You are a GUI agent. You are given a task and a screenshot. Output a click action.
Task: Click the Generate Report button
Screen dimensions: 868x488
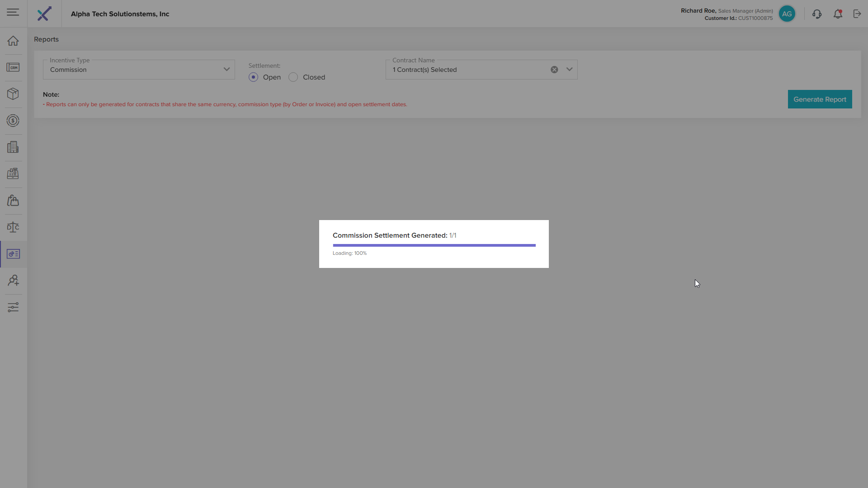820,99
